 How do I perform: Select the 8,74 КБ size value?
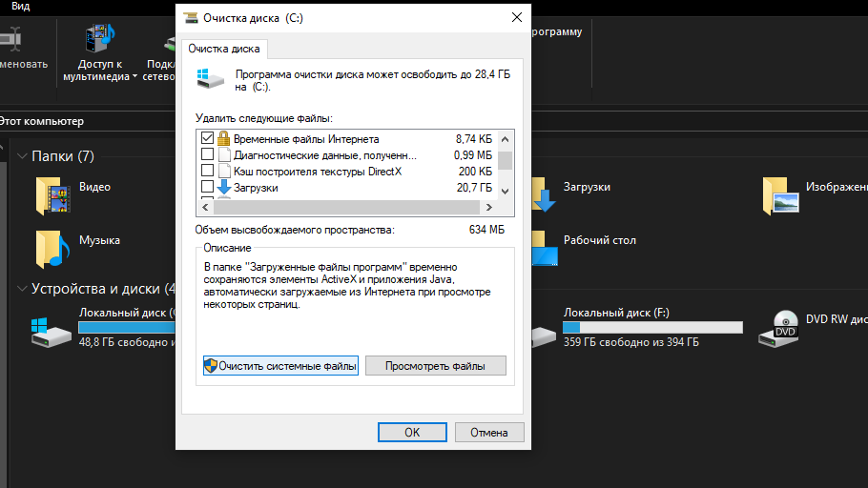pos(474,139)
